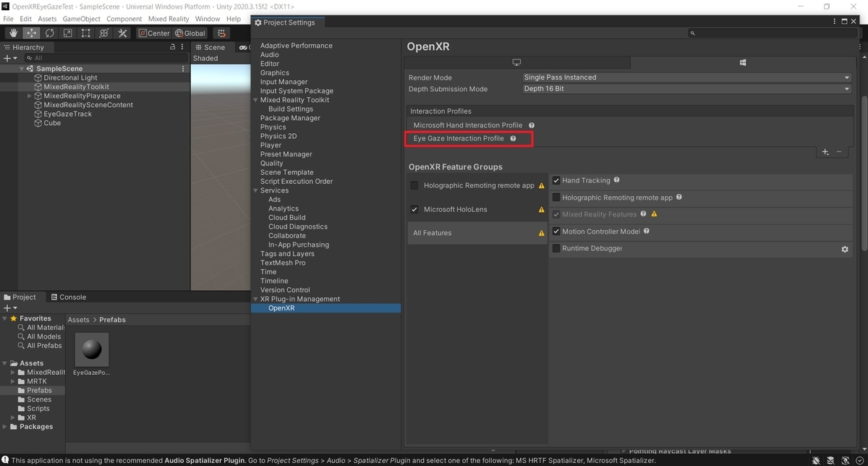Click All Features warning icon

[541, 234]
